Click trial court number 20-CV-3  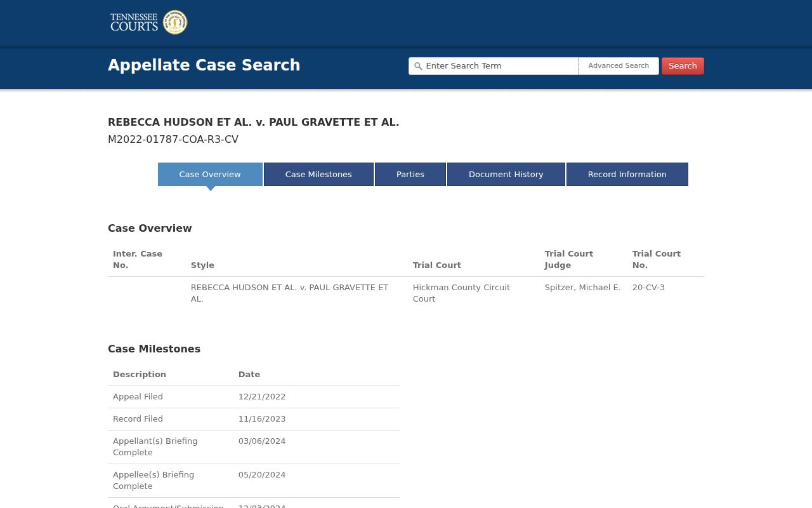pyautogui.click(x=648, y=288)
